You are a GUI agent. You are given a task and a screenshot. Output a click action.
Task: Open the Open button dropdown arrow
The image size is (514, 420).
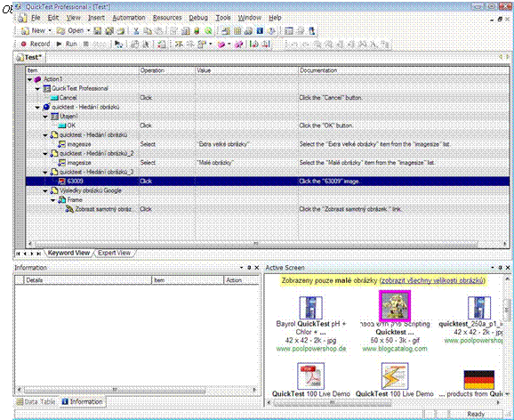[89, 31]
